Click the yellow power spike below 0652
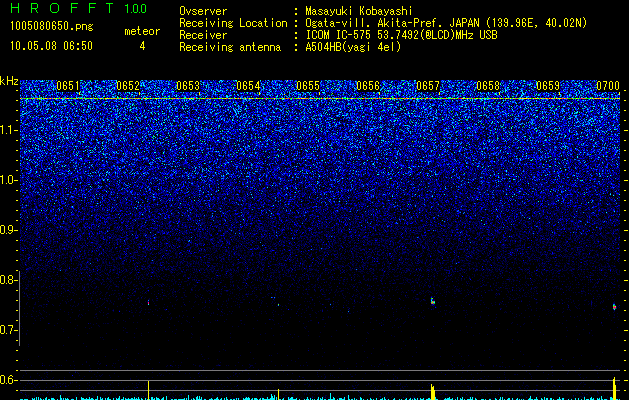 pos(148,390)
